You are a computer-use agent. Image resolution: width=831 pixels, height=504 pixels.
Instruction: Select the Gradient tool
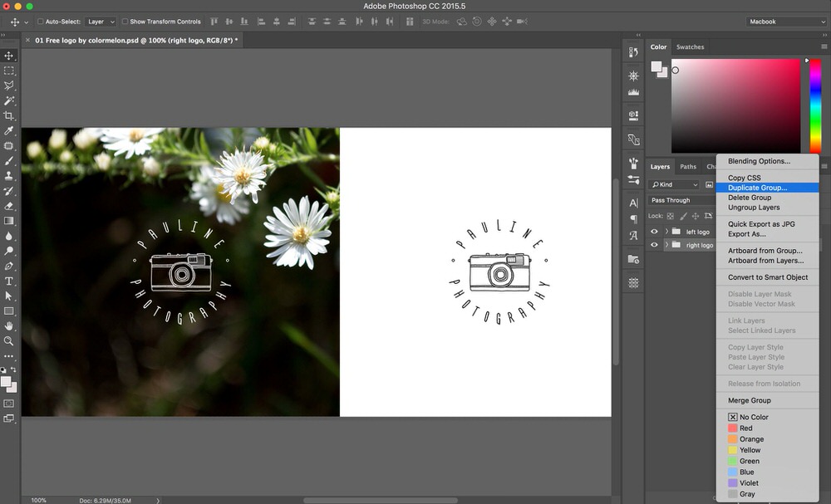(x=9, y=221)
